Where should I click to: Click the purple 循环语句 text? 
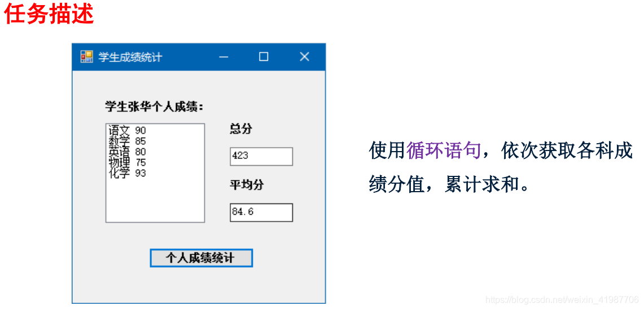(443, 150)
